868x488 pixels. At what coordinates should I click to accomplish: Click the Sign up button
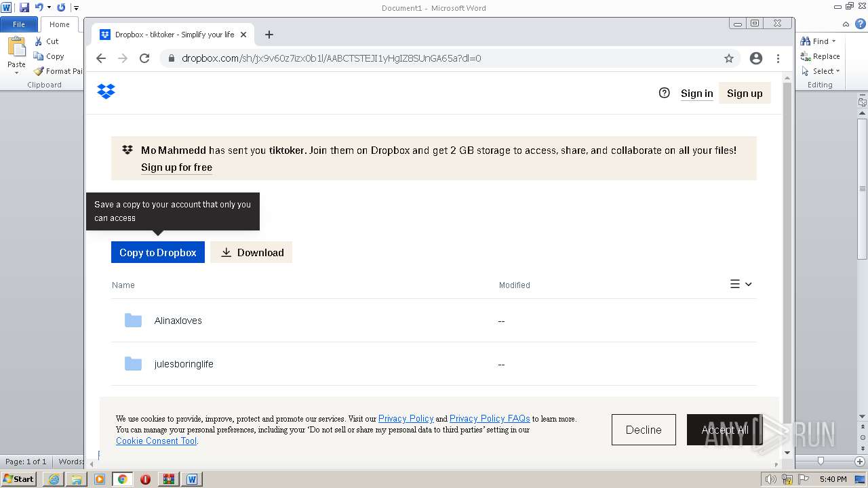(x=745, y=94)
